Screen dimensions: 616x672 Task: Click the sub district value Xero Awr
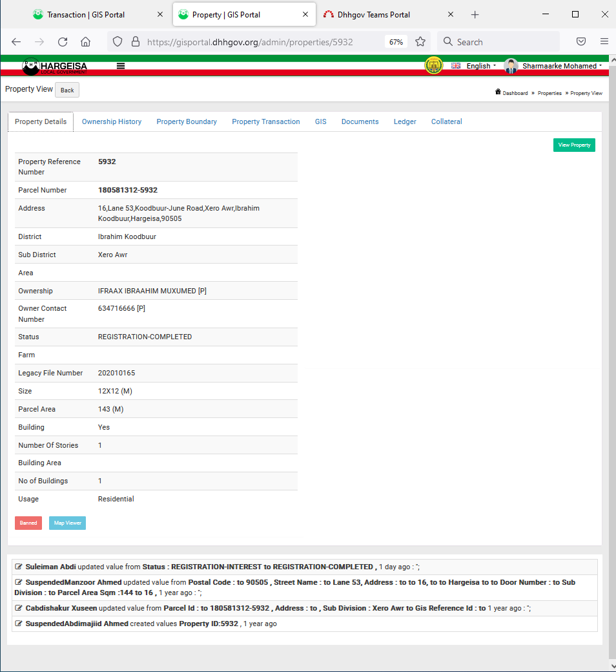(112, 255)
